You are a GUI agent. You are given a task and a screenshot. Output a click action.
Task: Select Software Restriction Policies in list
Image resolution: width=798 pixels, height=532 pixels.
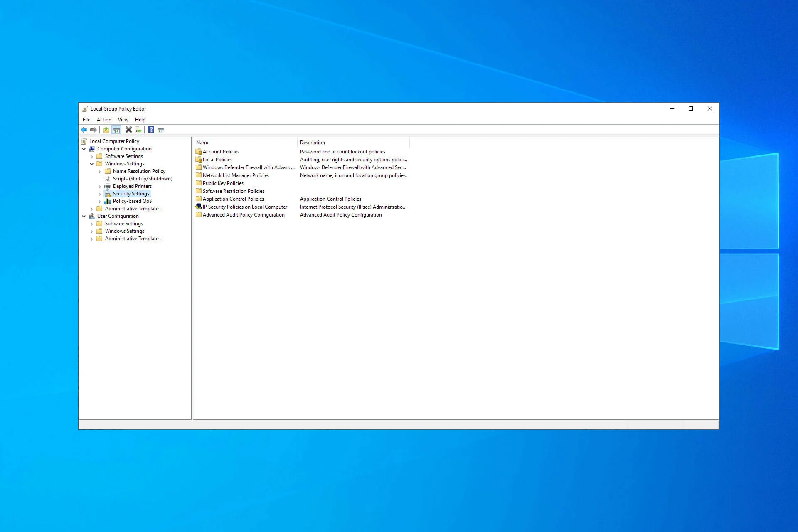[234, 191]
